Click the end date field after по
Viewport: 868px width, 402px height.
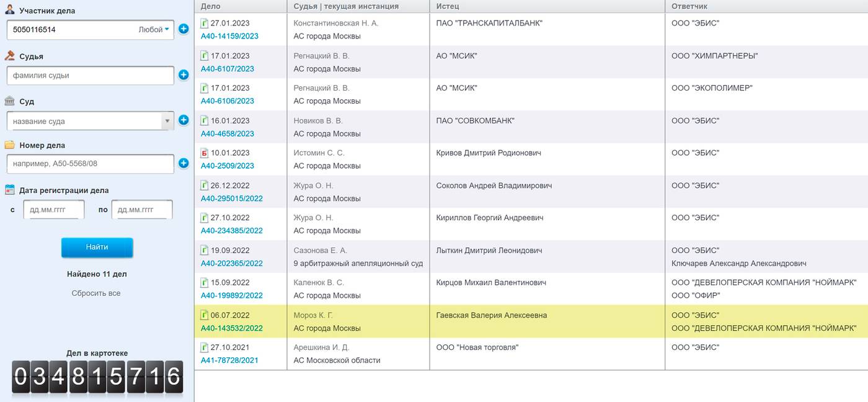142,210
